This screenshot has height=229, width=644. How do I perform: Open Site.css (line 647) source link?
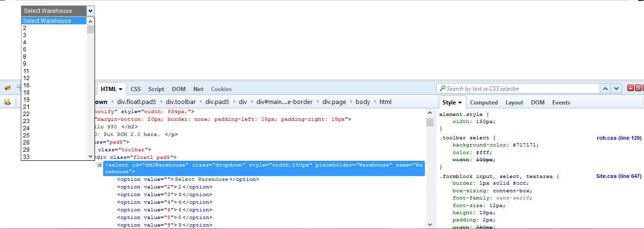(x=619, y=176)
